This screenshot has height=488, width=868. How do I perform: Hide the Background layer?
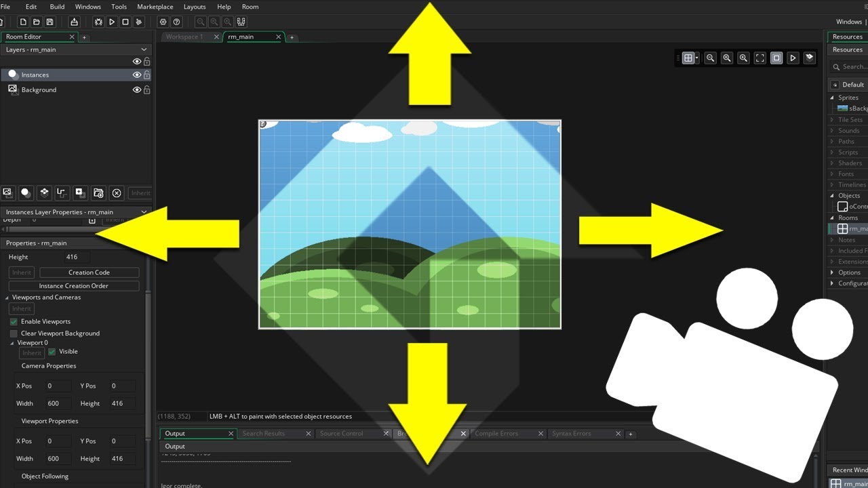point(138,89)
